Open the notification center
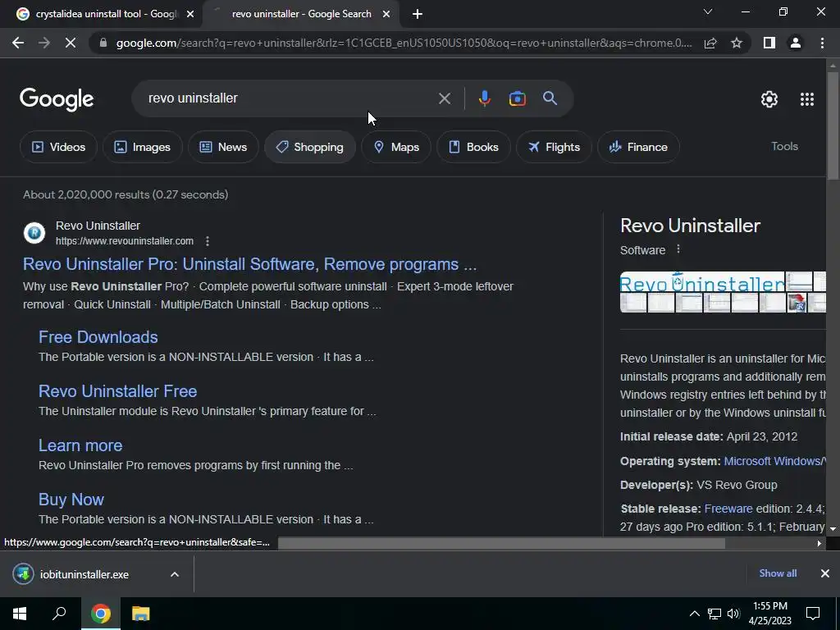This screenshot has width=840, height=630. [x=813, y=614]
